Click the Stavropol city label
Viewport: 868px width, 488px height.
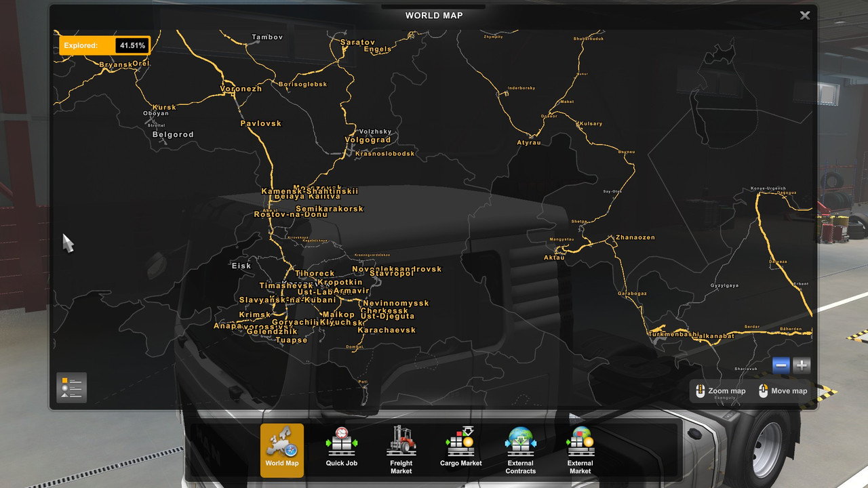[x=392, y=274]
